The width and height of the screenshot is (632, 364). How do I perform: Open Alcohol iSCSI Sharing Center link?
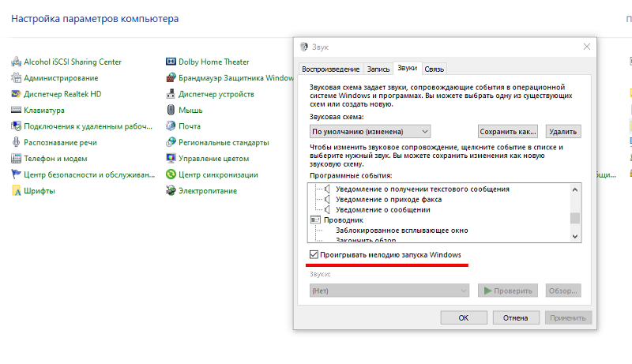pyautogui.click(x=73, y=62)
